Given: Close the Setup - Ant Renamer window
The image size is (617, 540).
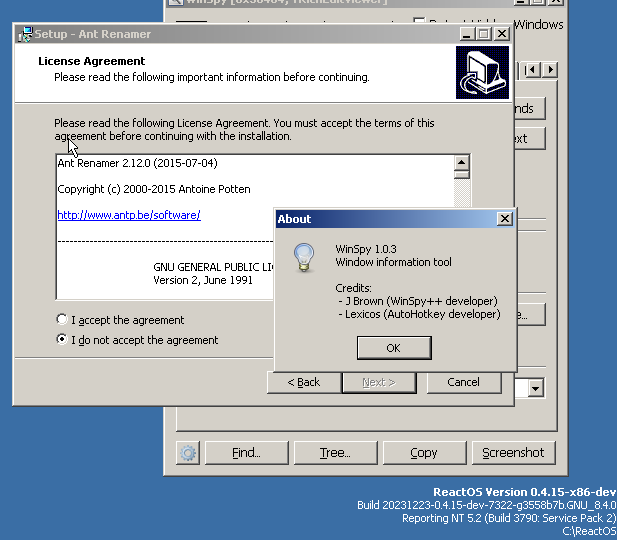Looking at the screenshot, I should point(502,34).
